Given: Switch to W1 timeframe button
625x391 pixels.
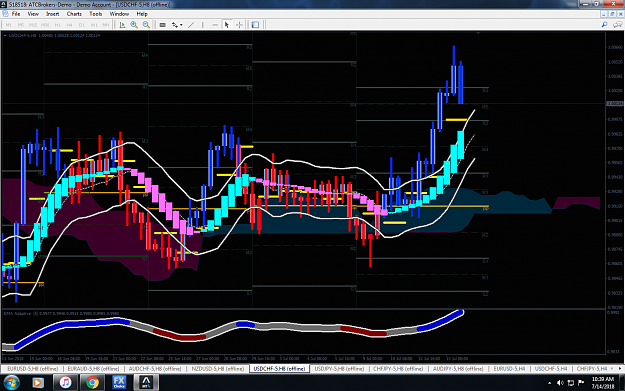Looking at the screenshot, I should [x=94, y=25].
